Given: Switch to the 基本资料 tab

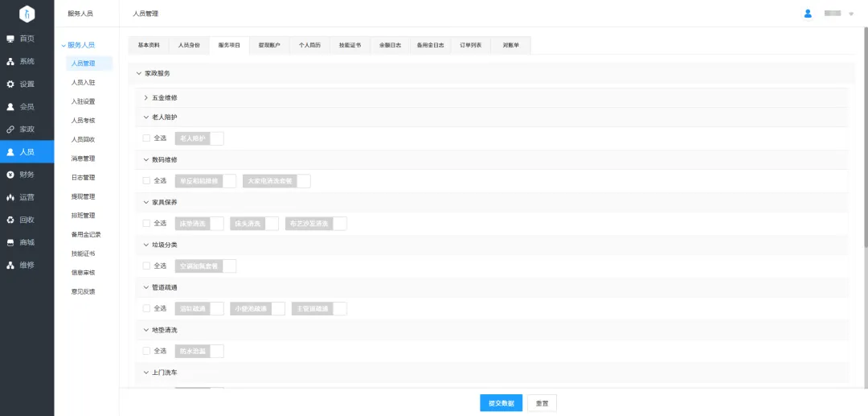Looking at the screenshot, I should tap(149, 46).
